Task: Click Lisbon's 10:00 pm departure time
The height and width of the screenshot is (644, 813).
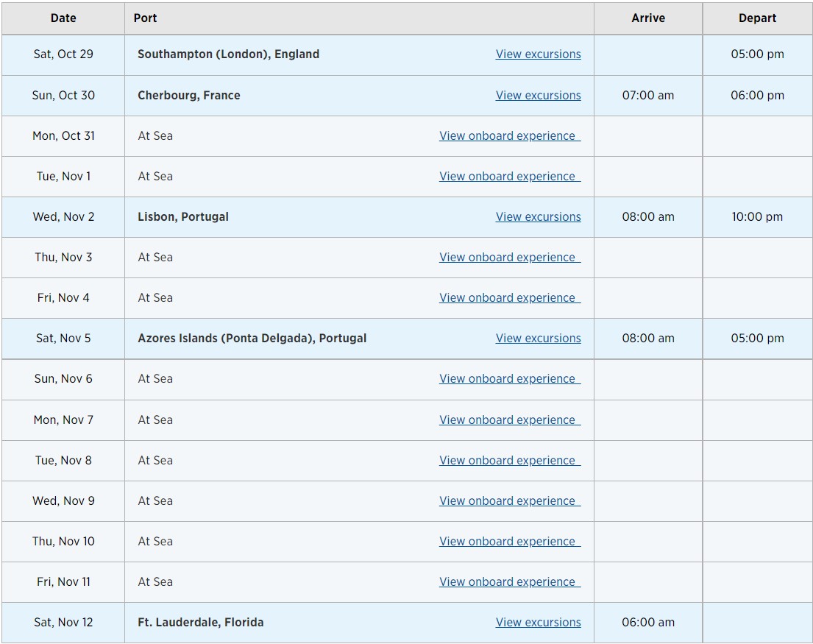Action: coord(758,216)
